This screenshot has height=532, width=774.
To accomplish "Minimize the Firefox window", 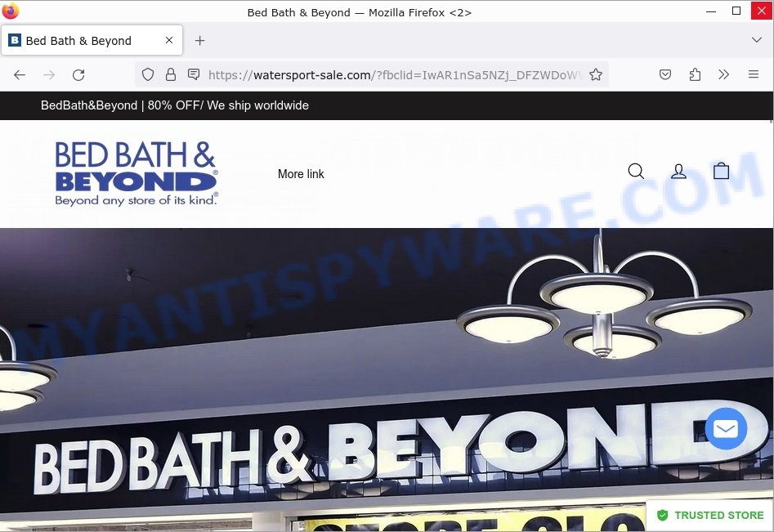I will coord(711,11).
